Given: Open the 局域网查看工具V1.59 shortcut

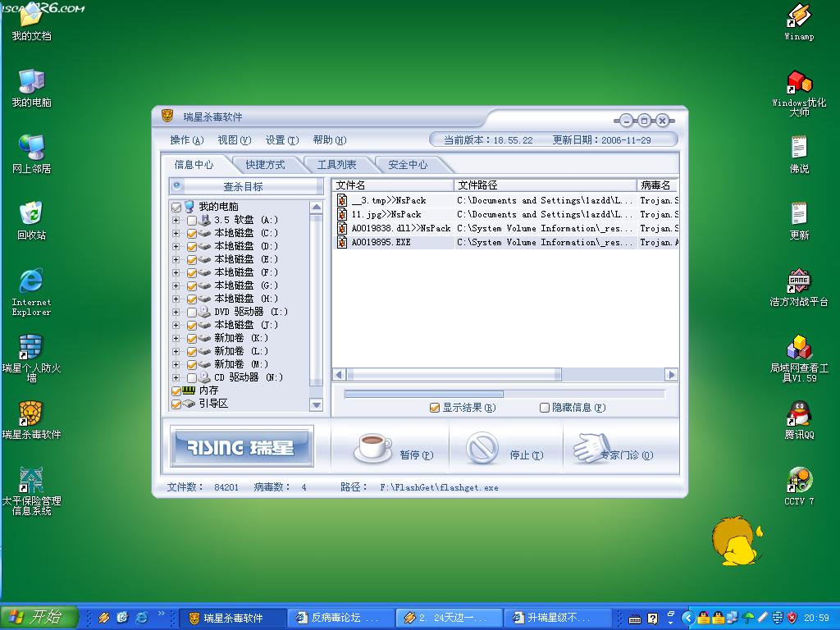Looking at the screenshot, I should [799, 358].
